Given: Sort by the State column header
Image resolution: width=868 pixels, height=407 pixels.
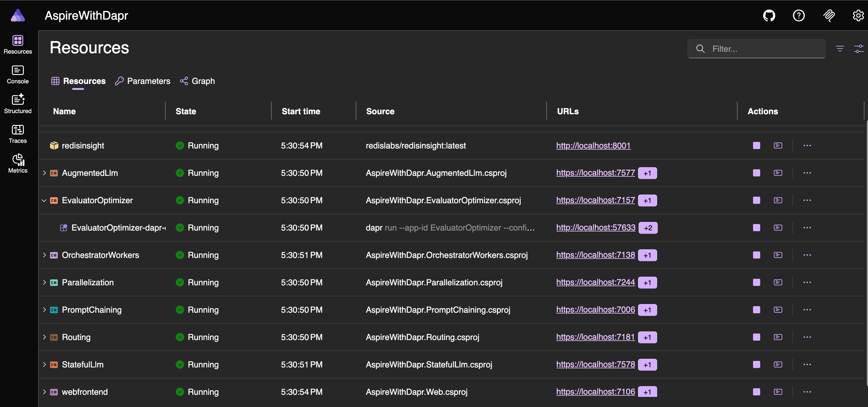Looking at the screenshot, I should coord(186,112).
